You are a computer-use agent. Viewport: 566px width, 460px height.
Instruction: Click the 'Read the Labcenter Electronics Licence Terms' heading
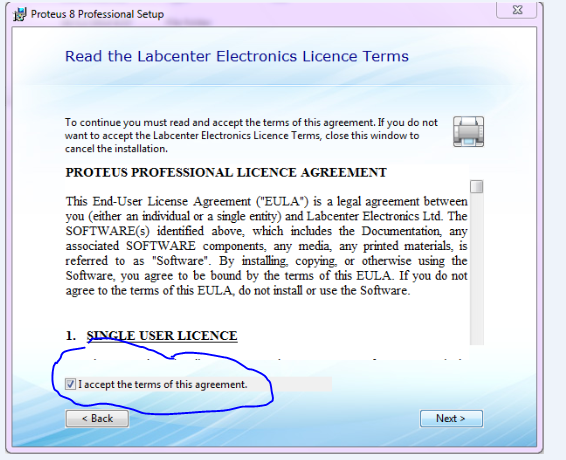point(237,56)
